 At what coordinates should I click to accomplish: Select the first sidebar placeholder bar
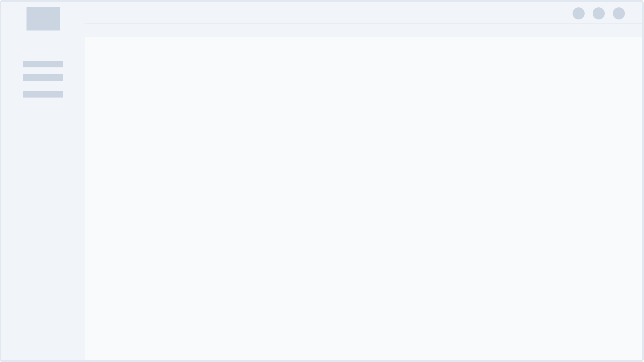pos(43,64)
